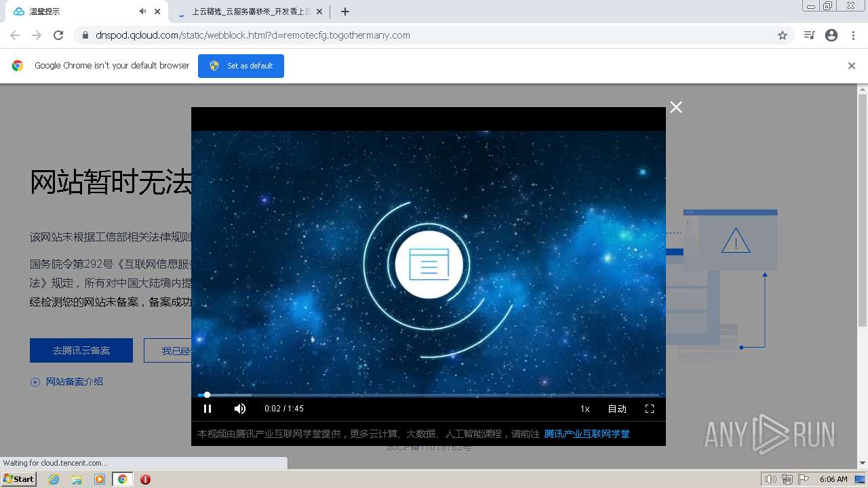The width and height of the screenshot is (868, 488).
Task: Open the media player taskbar icon
Action: [100, 479]
